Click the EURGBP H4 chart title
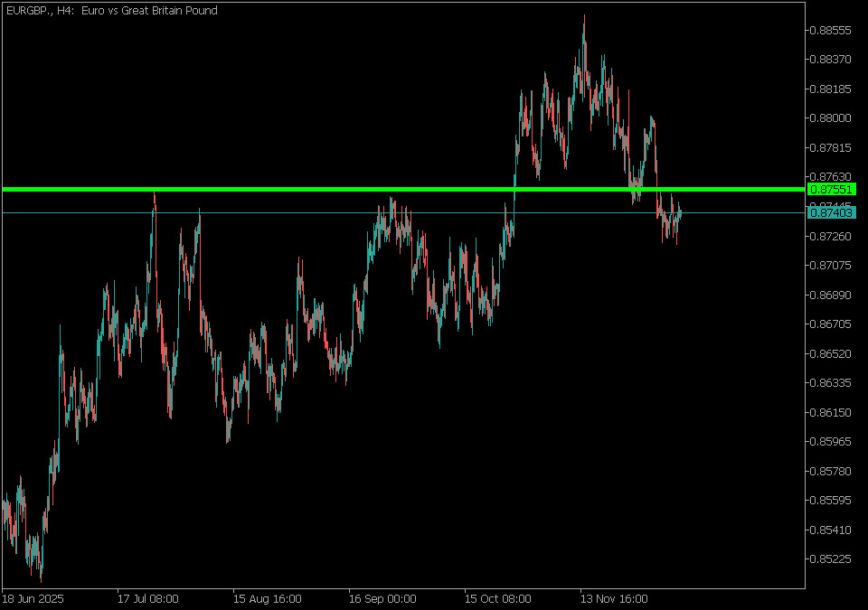Image resolution: width=868 pixels, height=610 pixels. 111,11
